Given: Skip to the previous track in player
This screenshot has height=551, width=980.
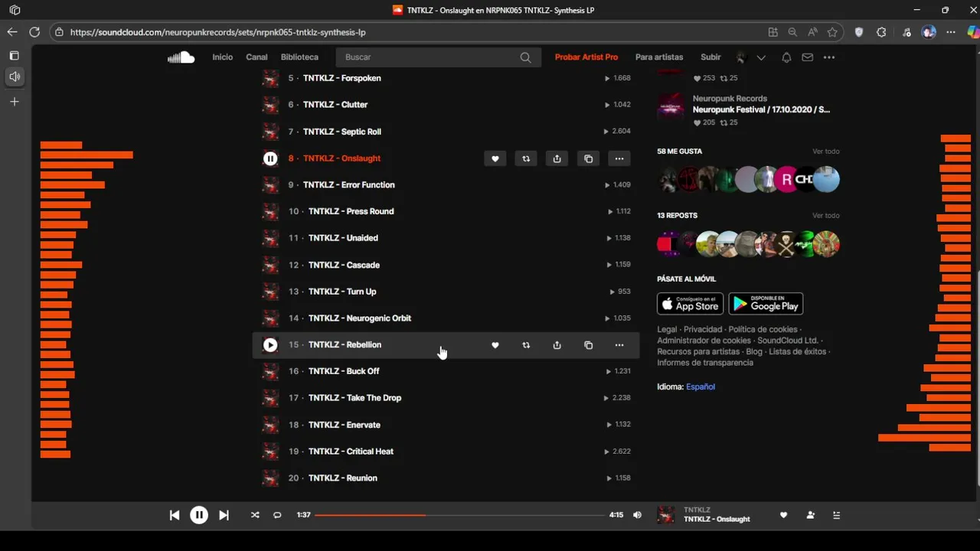Looking at the screenshot, I should [174, 515].
